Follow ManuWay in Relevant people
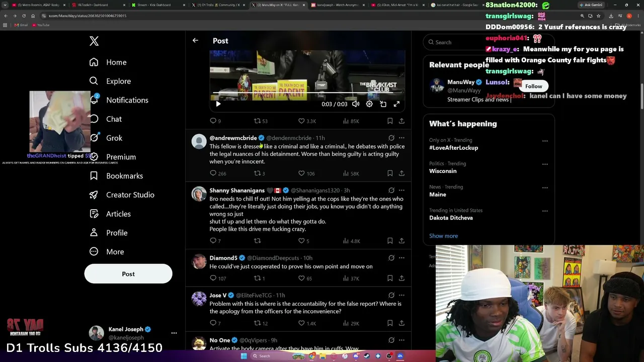Viewport: 644px width, 362px height. point(534,86)
